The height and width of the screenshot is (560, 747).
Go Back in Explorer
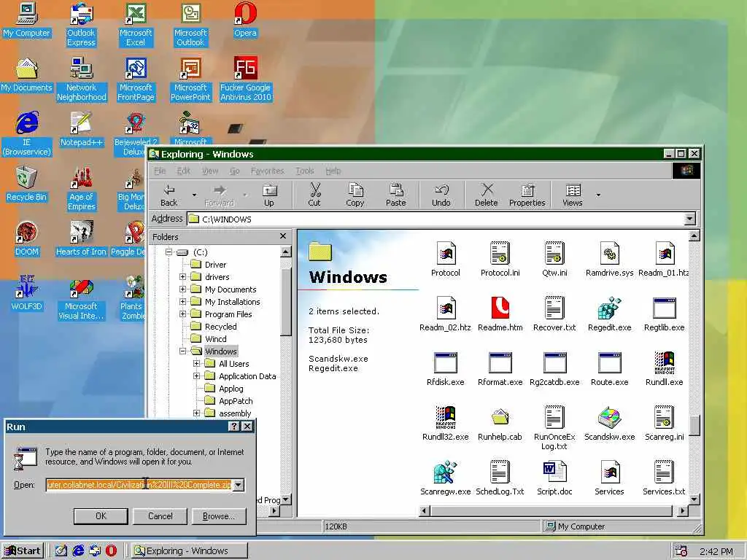point(169,195)
